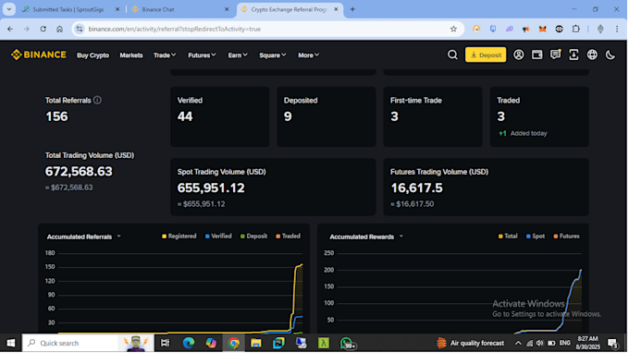Open the chat messages icon in Binance header
The width and height of the screenshot is (629, 364).
(555, 55)
